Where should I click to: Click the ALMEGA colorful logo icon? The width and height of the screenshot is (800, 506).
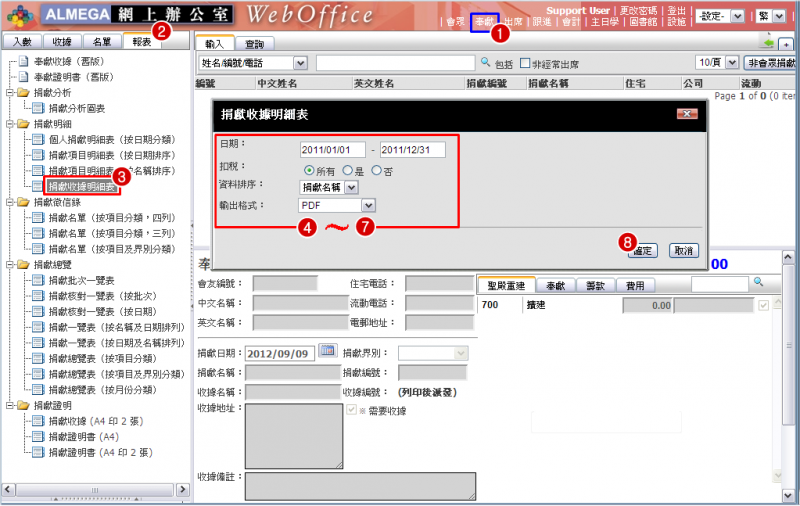tap(20, 16)
